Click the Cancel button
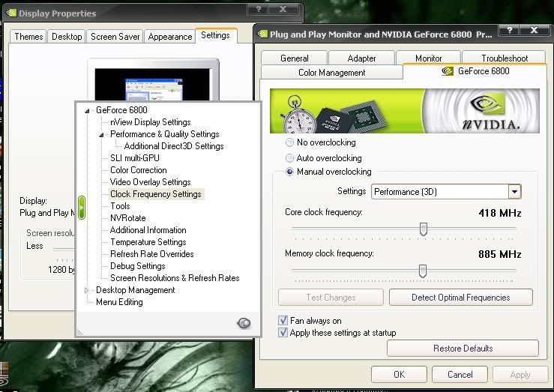Screen dimensions: 554x392 pos(460,374)
